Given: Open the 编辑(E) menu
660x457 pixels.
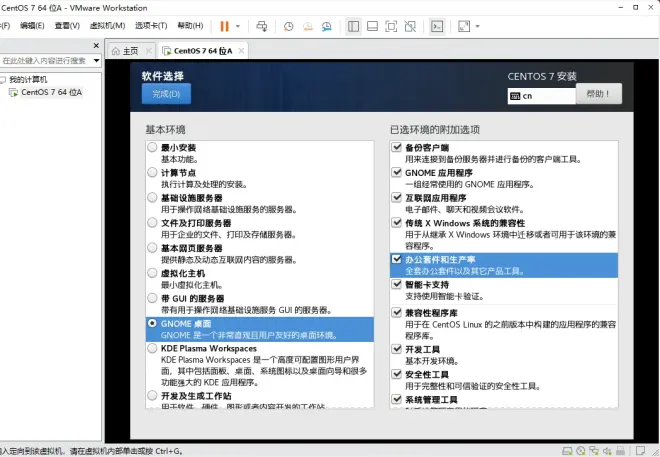Looking at the screenshot, I should (x=32, y=26).
